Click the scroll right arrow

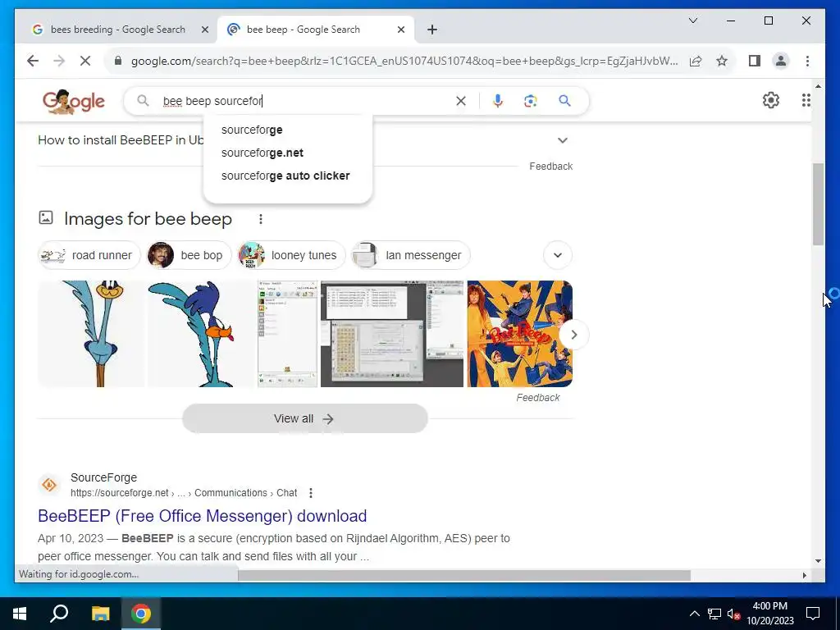(804, 575)
